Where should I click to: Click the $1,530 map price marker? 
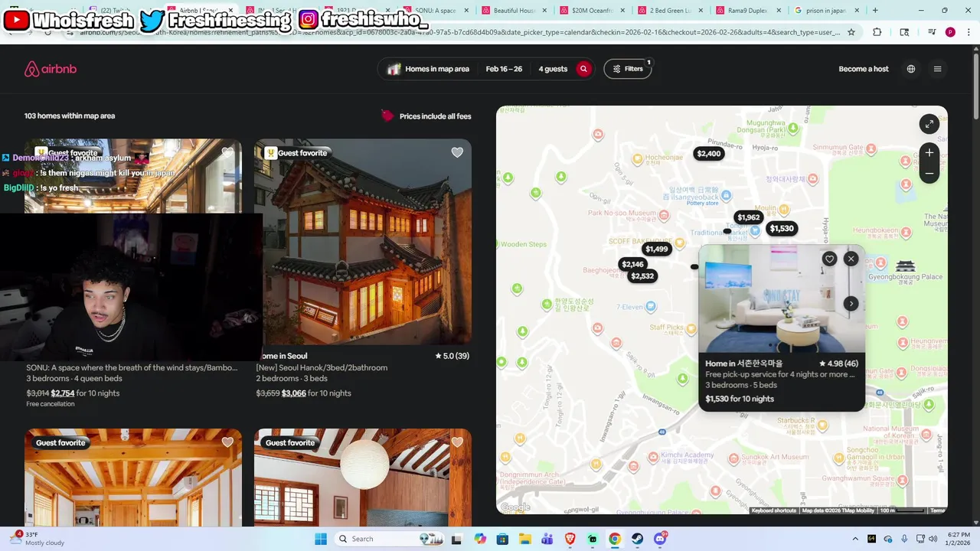(x=782, y=229)
